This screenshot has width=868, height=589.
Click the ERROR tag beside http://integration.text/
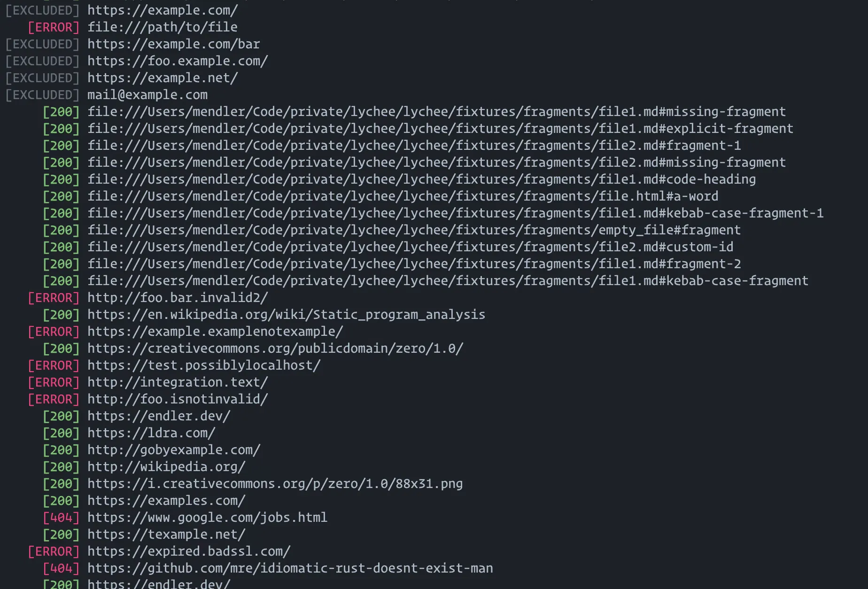[x=54, y=382]
